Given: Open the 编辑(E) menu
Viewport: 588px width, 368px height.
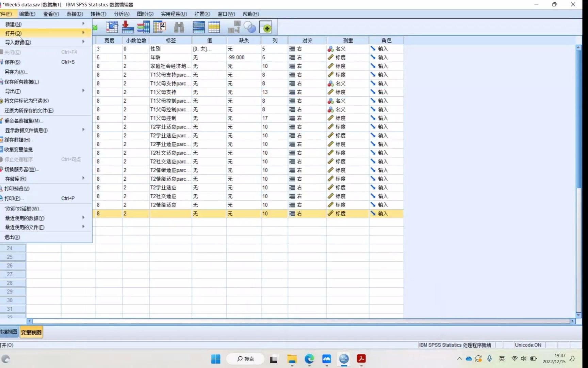Looking at the screenshot, I should [x=27, y=14].
